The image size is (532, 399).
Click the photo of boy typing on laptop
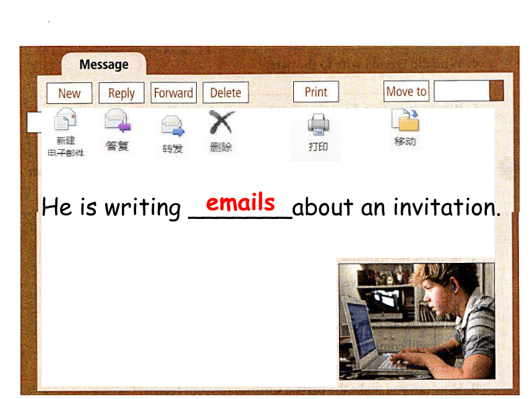click(x=417, y=321)
